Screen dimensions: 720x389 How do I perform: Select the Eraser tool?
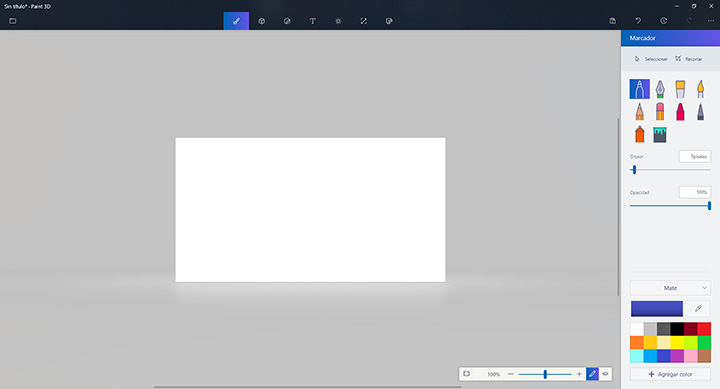pyautogui.click(x=660, y=112)
